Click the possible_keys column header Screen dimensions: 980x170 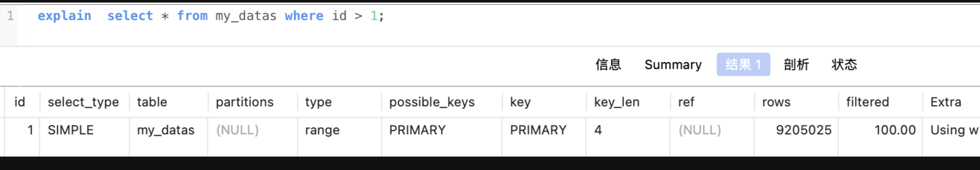[x=431, y=102]
